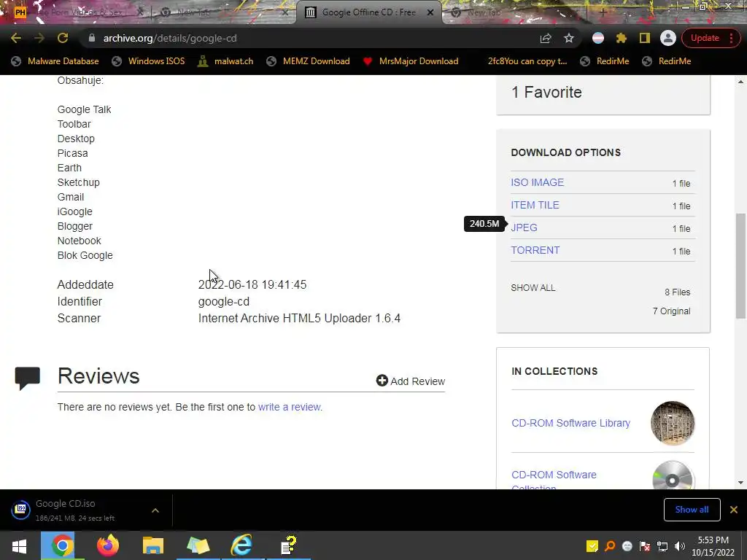Open a new tab with the plus button
Screen dimensions: 747x560
click(x=602, y=12)
